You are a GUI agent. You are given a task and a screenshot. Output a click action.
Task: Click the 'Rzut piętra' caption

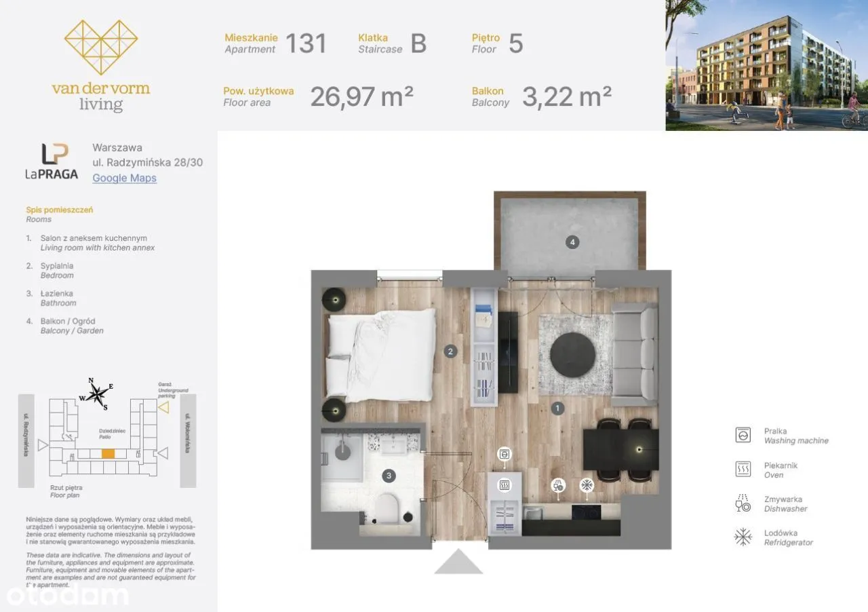pyautogui.click(x=66, y=487)
